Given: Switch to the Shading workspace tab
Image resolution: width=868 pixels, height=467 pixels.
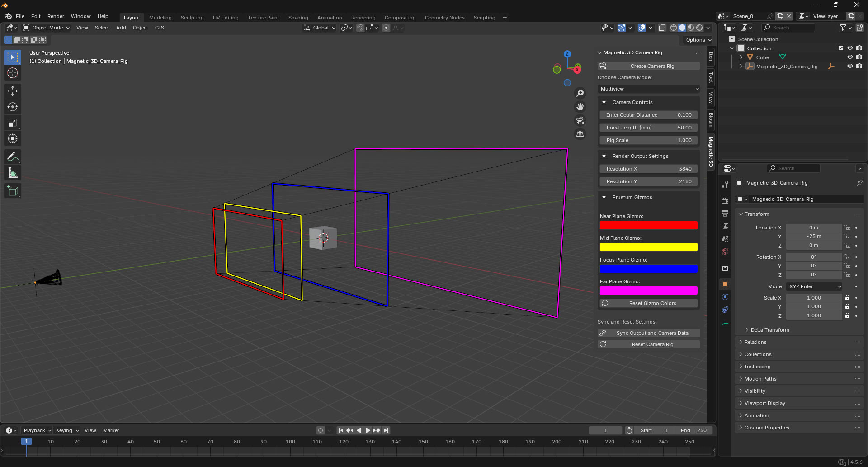Looking at the screenshot, I should click(298, 18).
